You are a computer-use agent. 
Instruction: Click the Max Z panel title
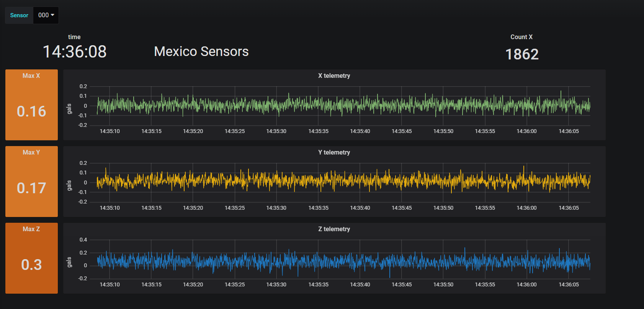click(31, 229)
